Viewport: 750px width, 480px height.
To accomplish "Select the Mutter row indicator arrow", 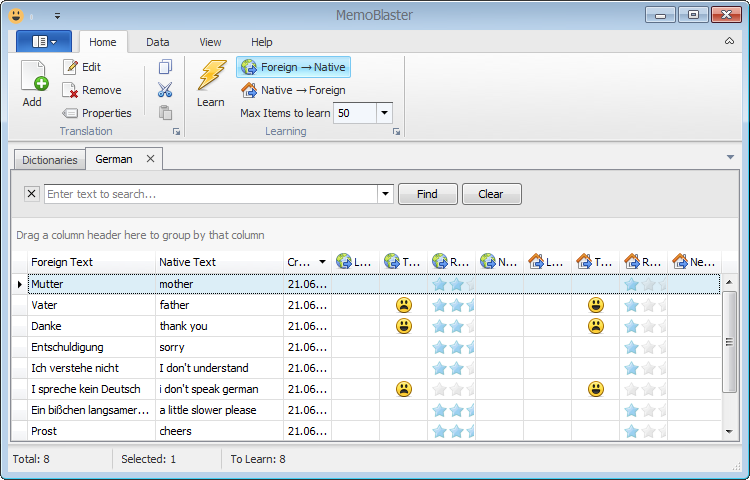I will 20,284.
